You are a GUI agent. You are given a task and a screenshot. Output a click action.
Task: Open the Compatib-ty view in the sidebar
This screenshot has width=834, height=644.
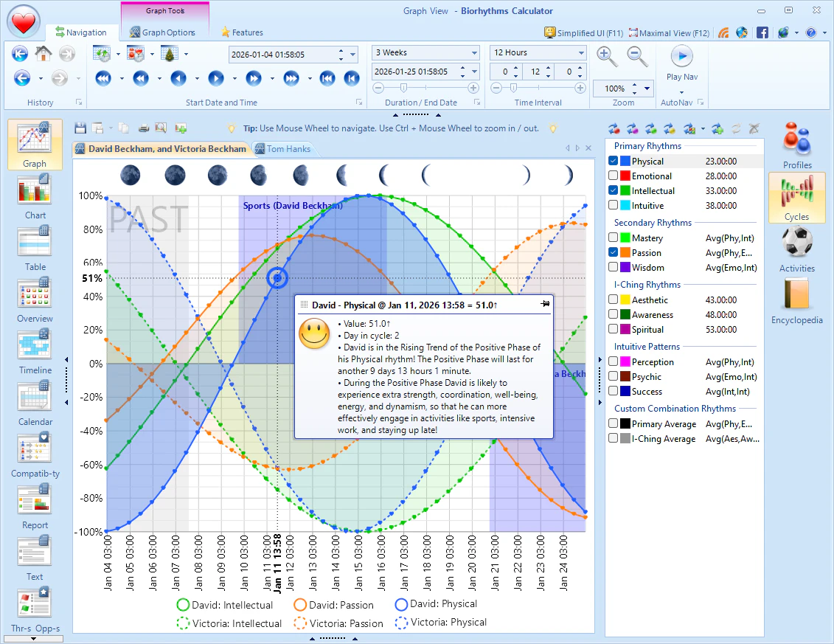click(35, 455)
